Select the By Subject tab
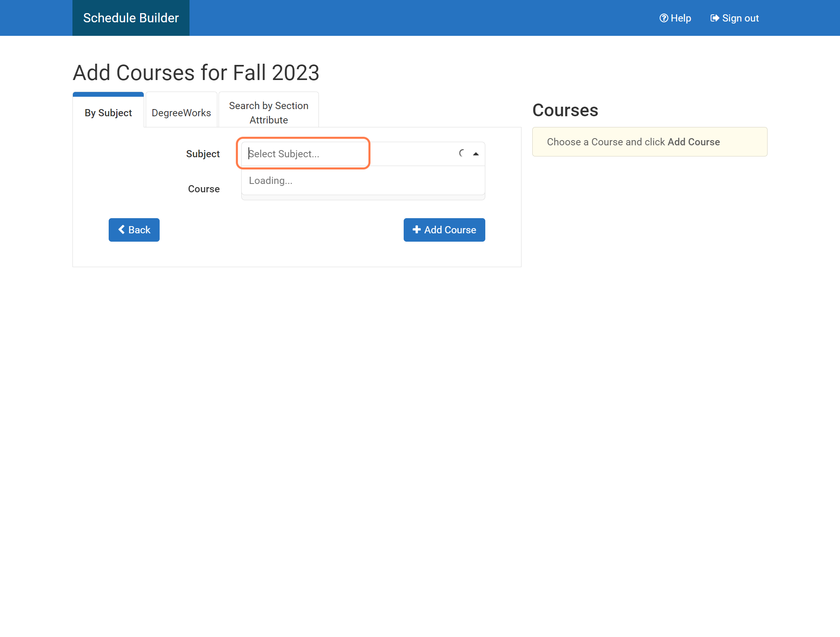Screen dimensions: 840x637 click(x=108, y=110)
